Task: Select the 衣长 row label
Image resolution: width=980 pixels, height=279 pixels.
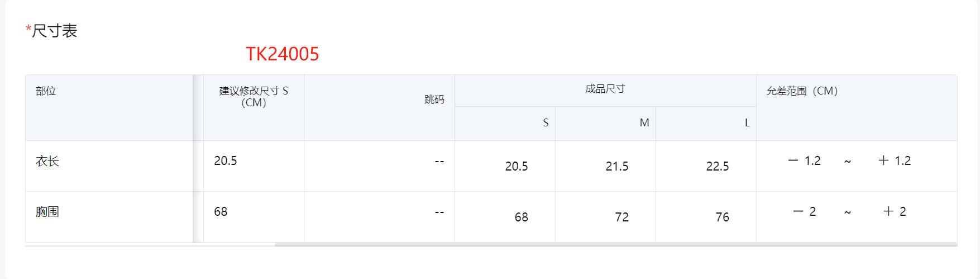Action: point(47,162)
